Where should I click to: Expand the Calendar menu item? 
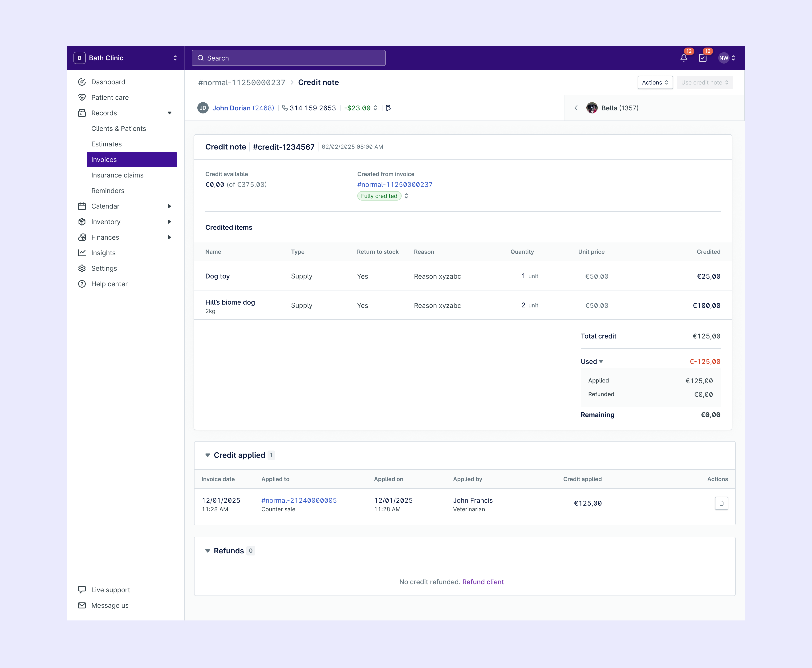point(169,206)
